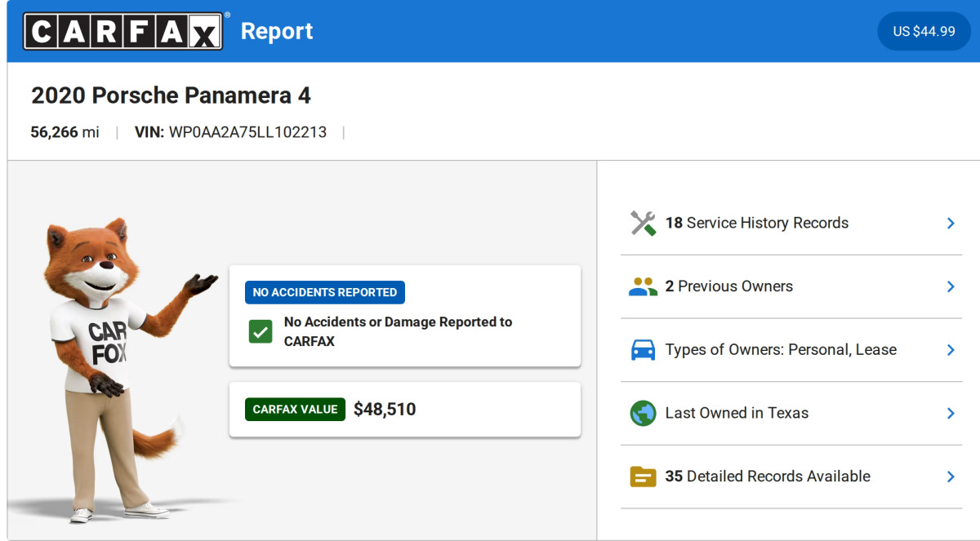Expand the 35 Detailed Records Available chevron
Viewport: 980px width, 541px height.
(951, 477)
